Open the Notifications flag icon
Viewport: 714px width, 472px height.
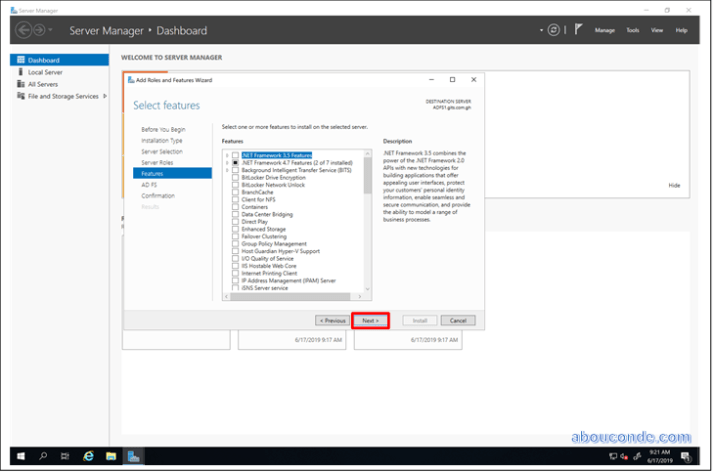tap(578, 30)
